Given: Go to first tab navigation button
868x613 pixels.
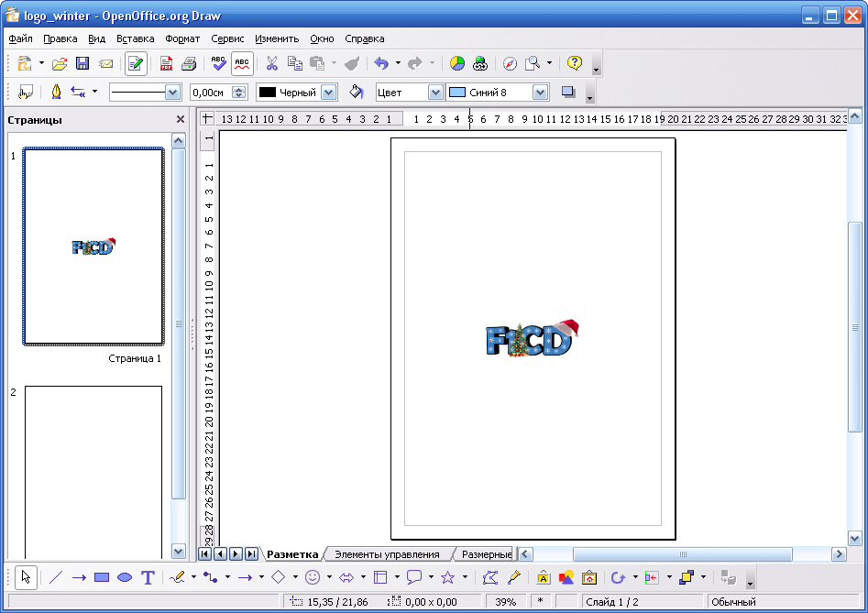Looking at the screenshot, I should click(x=204, y=553).
